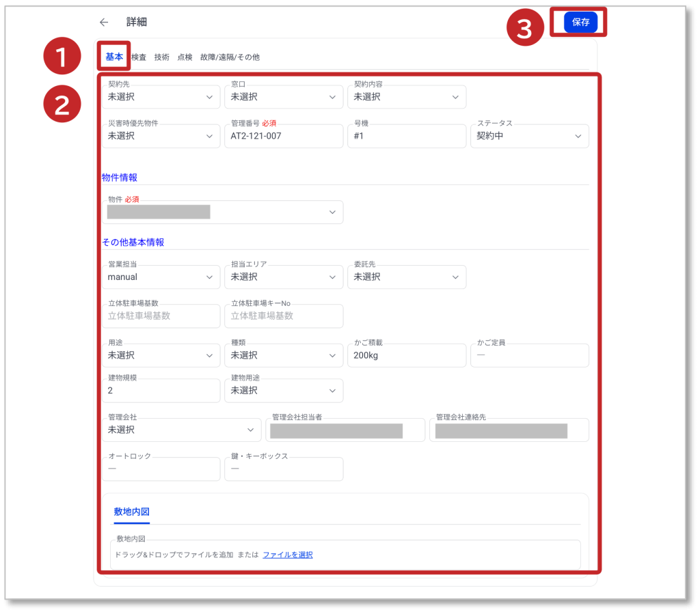This screenshot has height=612, width=700.
Task: Select the 故障/遠隔/その他 tab
Action: click(230, 57)
